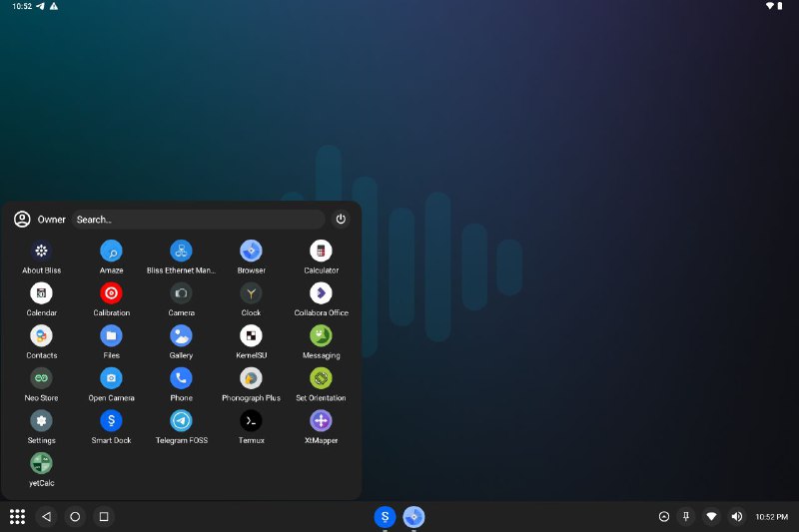799x532 pixels.
Task: Open the About Bliss app
Action: point(41,251)
